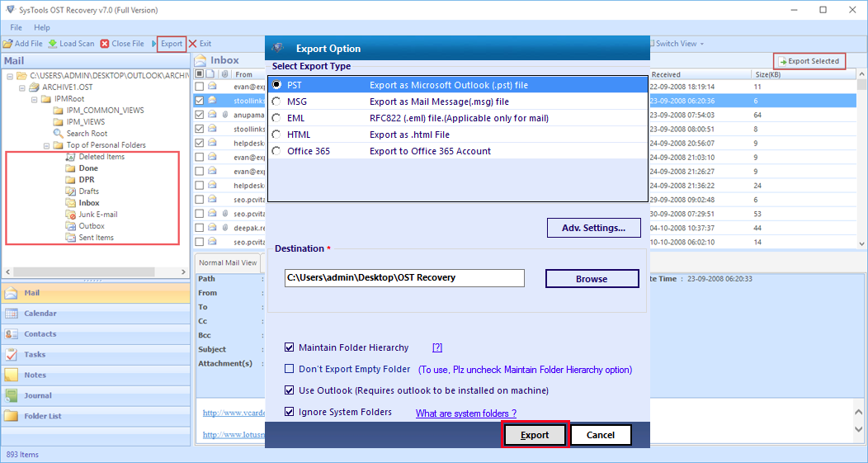Collapse the IPMRoot tree node

point(35,98)
